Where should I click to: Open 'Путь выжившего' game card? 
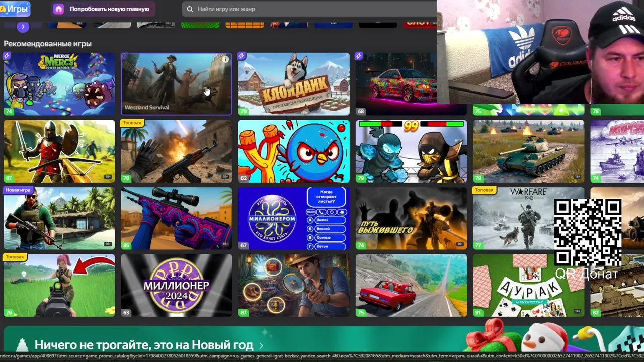pyautogui.click(x=411, y=218)
